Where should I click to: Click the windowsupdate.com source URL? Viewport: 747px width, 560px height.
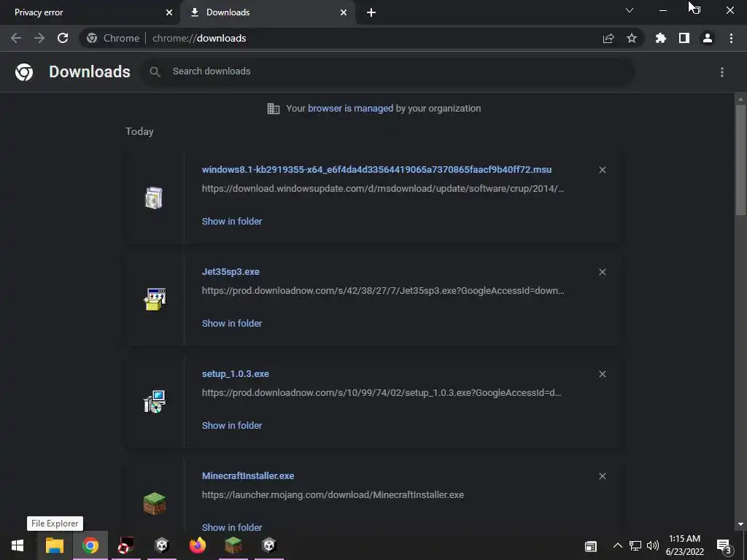[383, 189]
